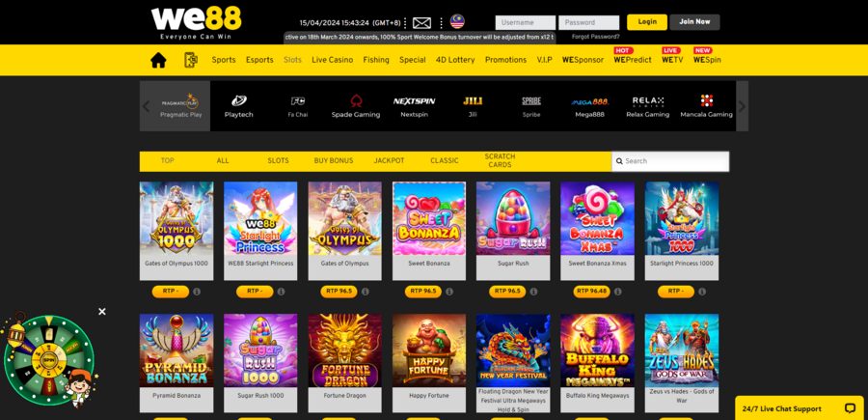Screen dimensions: 868x420
Task: Follow the Forgot Password link
Action: pyautogui.click(x=596, y=37)
